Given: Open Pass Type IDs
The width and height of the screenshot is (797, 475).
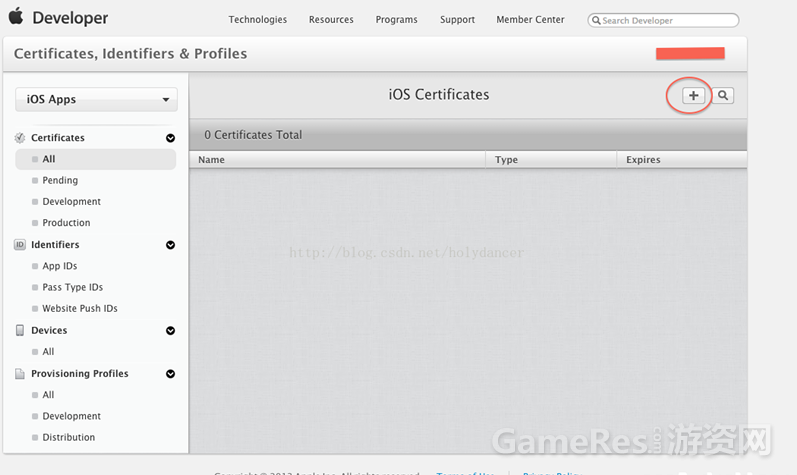Looking at the screenshot, I should click(x=72, y=288).
